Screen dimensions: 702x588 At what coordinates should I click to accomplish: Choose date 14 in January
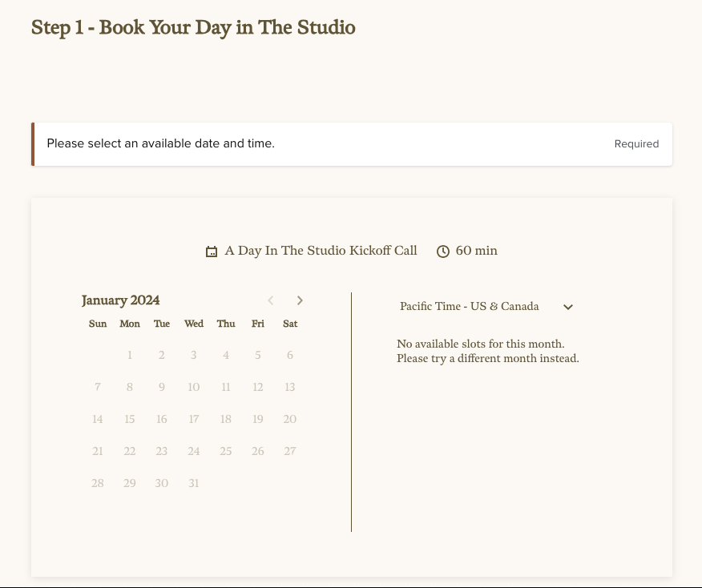[98, 419]
